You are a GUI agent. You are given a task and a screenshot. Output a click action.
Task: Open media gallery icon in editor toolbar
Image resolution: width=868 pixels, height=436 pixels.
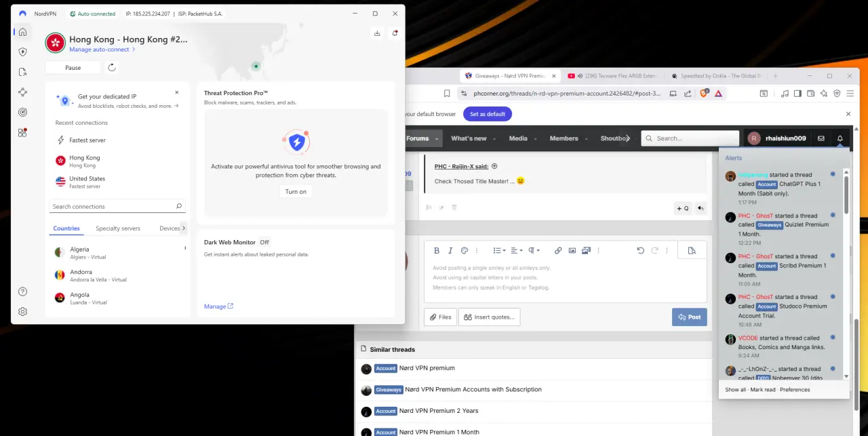click(586, 250)
